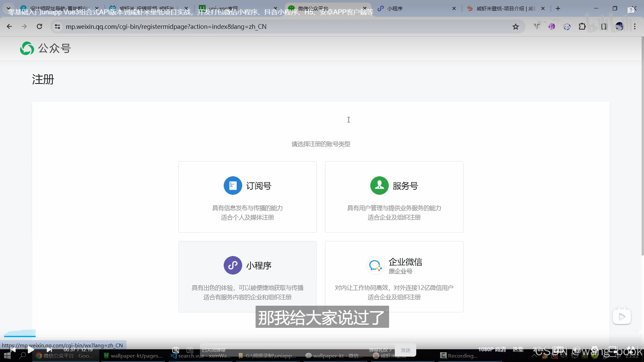Select the 企业微信 chat bubble icon
The image size is (644, 362).
tap(375, 266)
